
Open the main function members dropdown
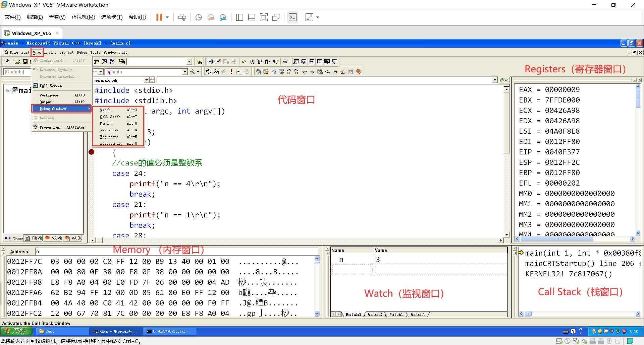[x=184, y=72]
